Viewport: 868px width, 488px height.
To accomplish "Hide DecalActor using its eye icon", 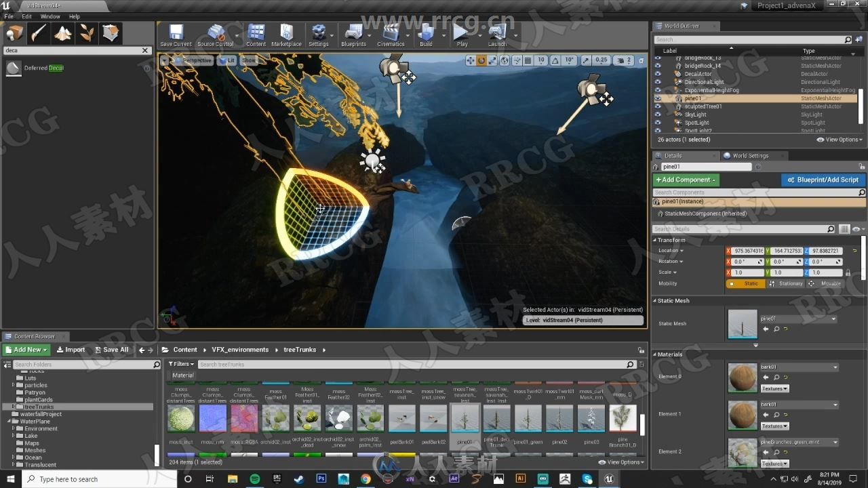I will (x=657, y=74).
